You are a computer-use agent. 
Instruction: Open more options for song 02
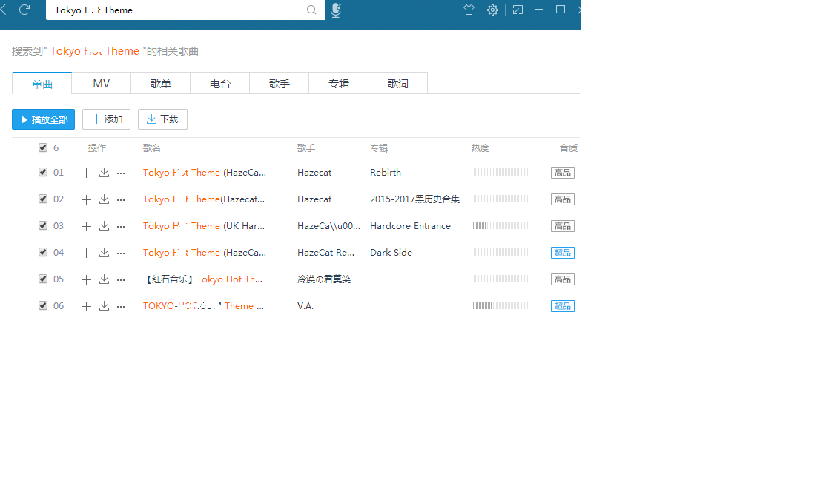[121, 199]
